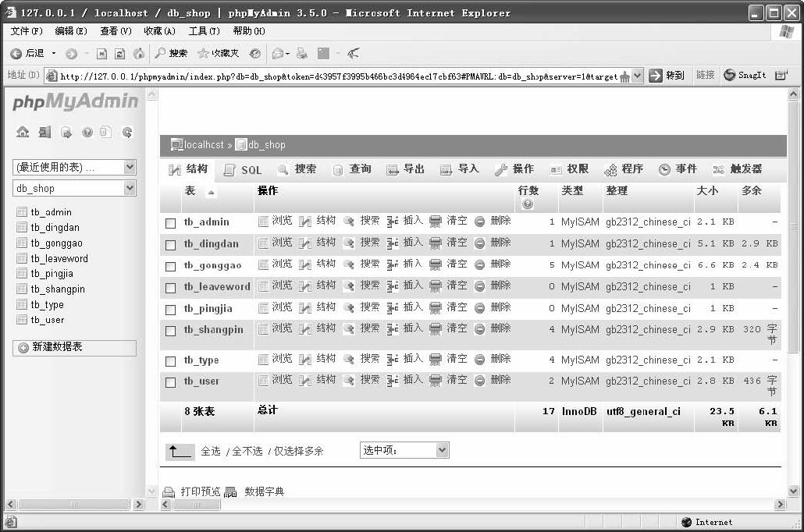Click the 转到 Go button
The width and height of the screenshot is (804, 532).
[667, 76]
